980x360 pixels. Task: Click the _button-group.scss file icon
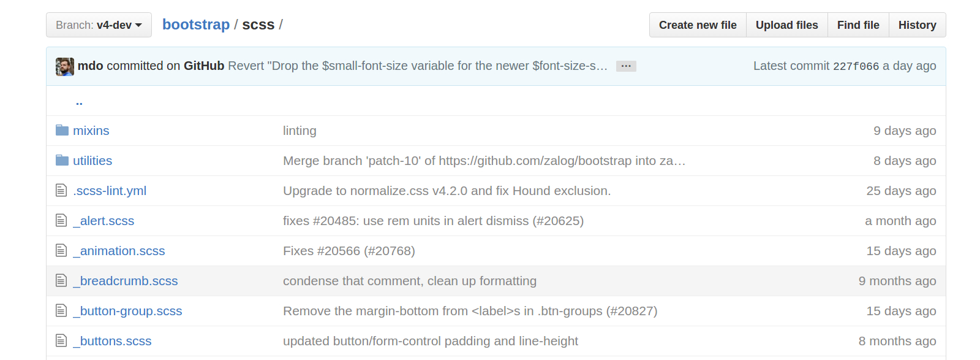(61, 310)
